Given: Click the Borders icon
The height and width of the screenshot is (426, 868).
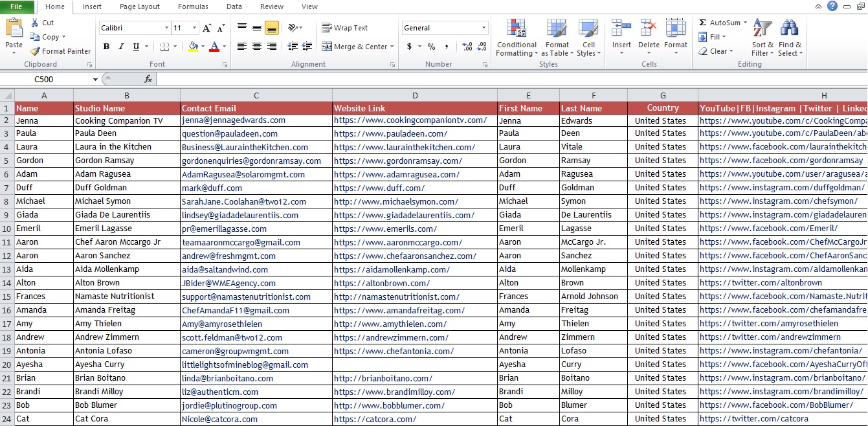Looking at the screenshot, I should (x=164, y=47).
